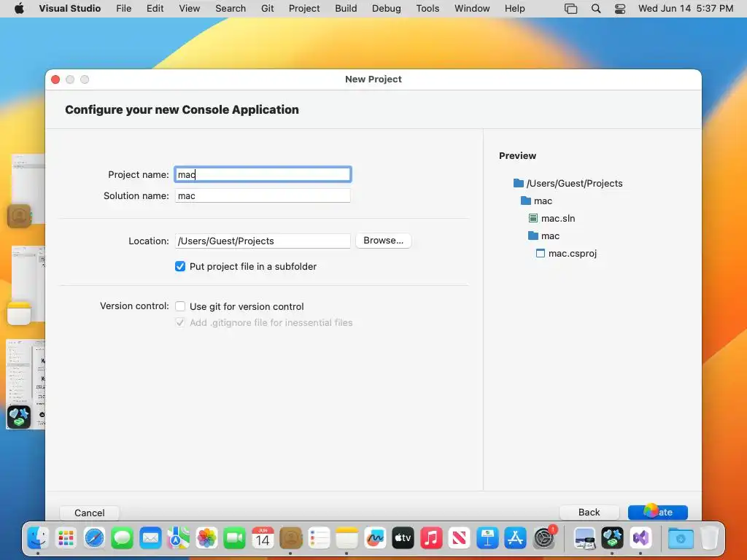This screenshot has height=560, width=747.
Task: Open Contacts in the dock
Action: click(290, 539)
